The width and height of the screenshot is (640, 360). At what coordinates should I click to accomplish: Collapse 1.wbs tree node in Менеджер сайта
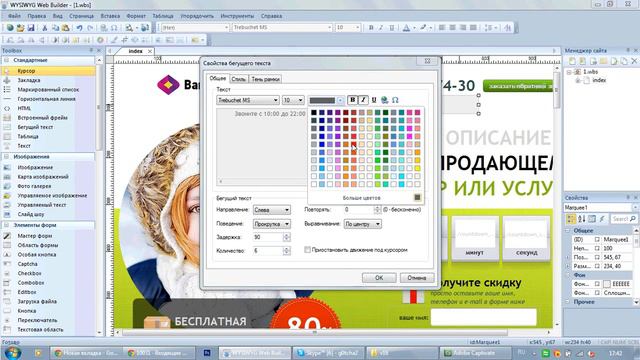pyautogui.click(x=569, y=72)
